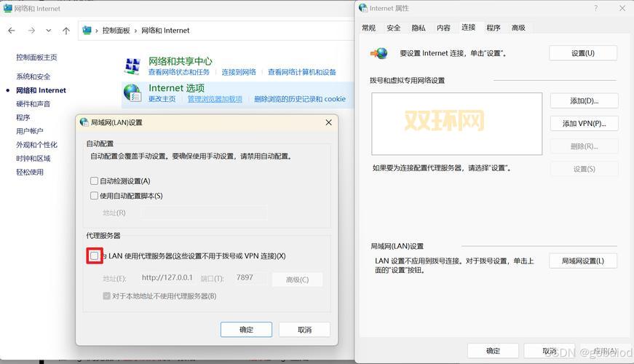Click the dial-up and VPN connections list box
Viewport: 634px width, 364px height.
[457, 124]
